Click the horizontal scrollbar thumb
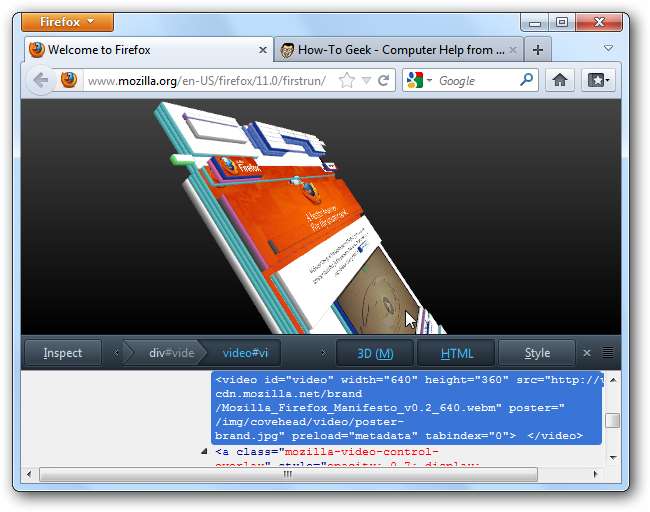The width and height of the screenshot is (650, 512). click(289, 474)
